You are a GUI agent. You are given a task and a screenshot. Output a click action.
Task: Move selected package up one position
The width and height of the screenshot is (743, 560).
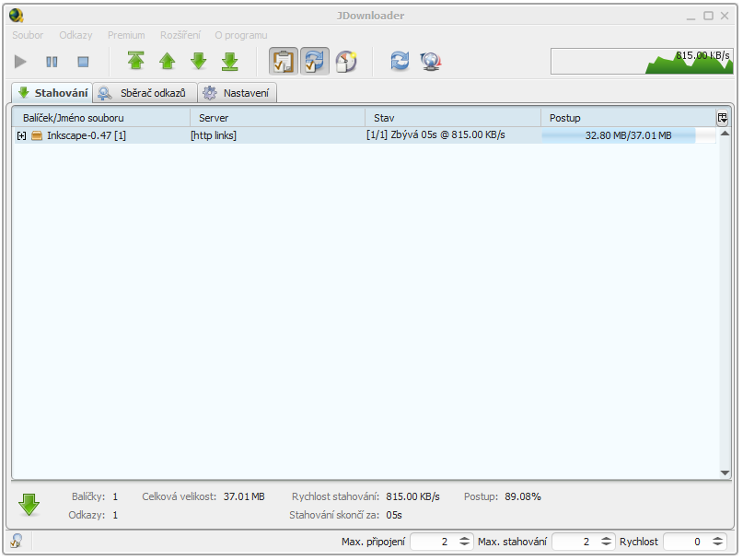pos(168,61)
